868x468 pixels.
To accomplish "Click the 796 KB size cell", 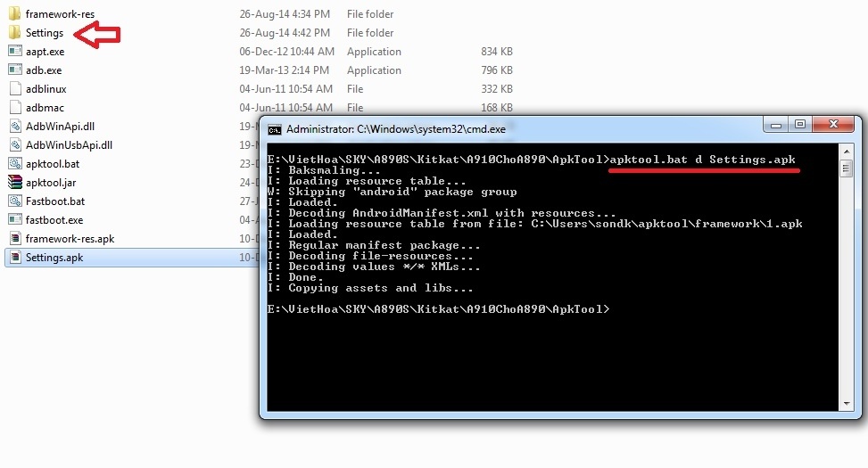I will click(497, 70).
